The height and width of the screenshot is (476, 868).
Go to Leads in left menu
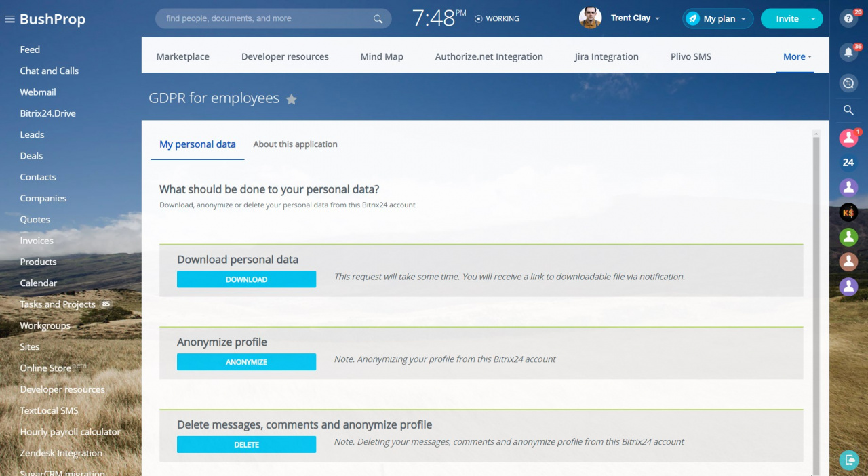pyautogui.click(x=32, y=134)
